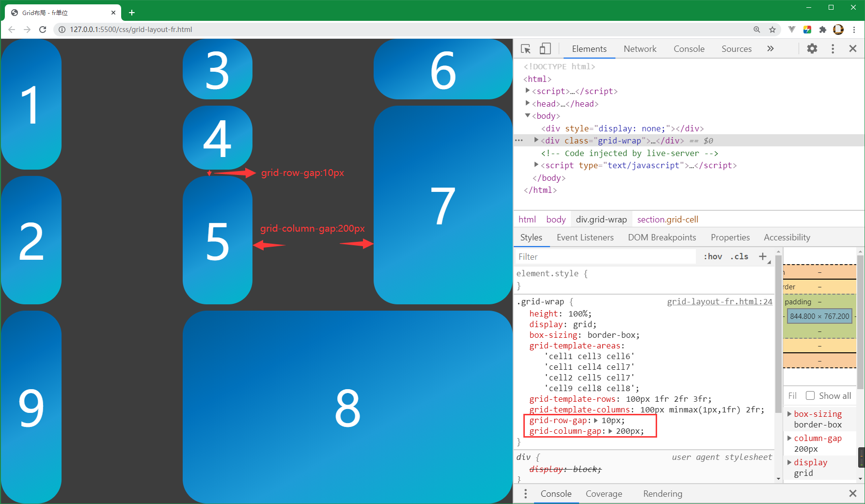The image size is (865, 504).
Task: Select section.grid-cell in the breadcrumb
Action: pos(668,220)
